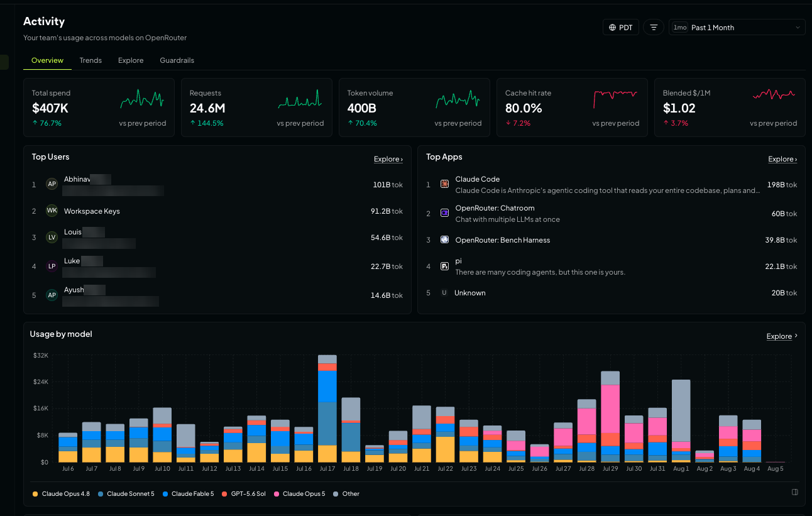Open the Past 1 Month dropdown
Viewport: 812px width, 516px height.
737,28
